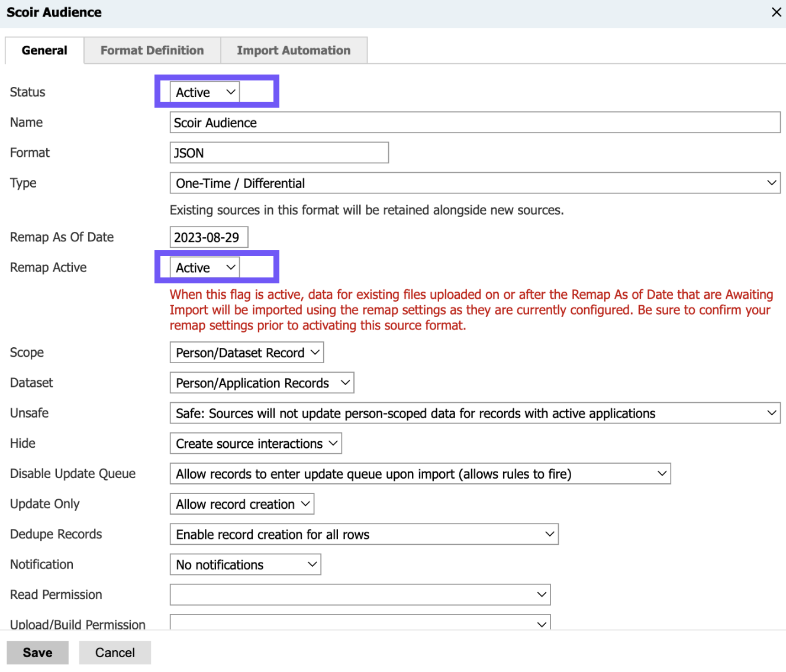Click the Remap As Of Date label
This screenshot has height=672, width=786.
[62, 237]
